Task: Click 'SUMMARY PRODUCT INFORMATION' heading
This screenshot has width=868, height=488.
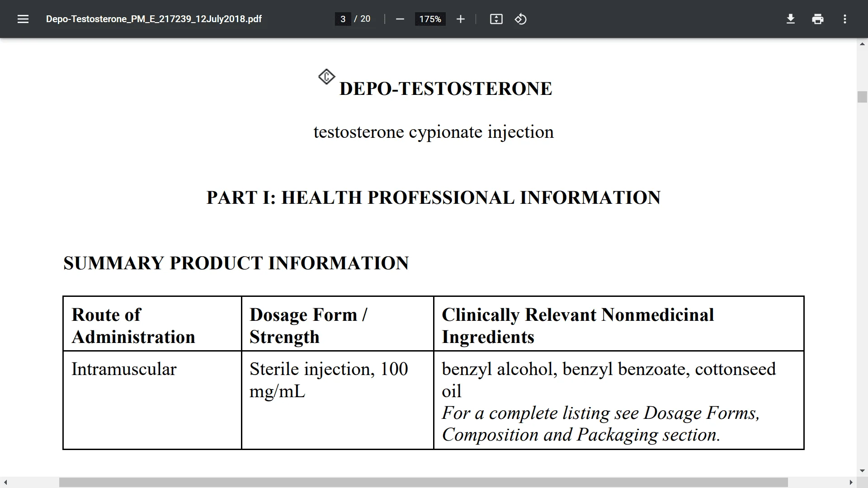Action: click(x=236, y=263)
